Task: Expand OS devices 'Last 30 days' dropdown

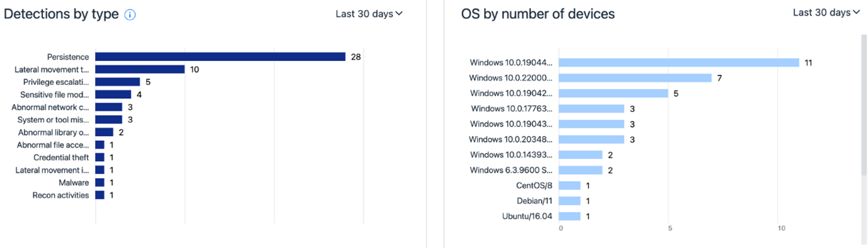Action: [826, 13]
